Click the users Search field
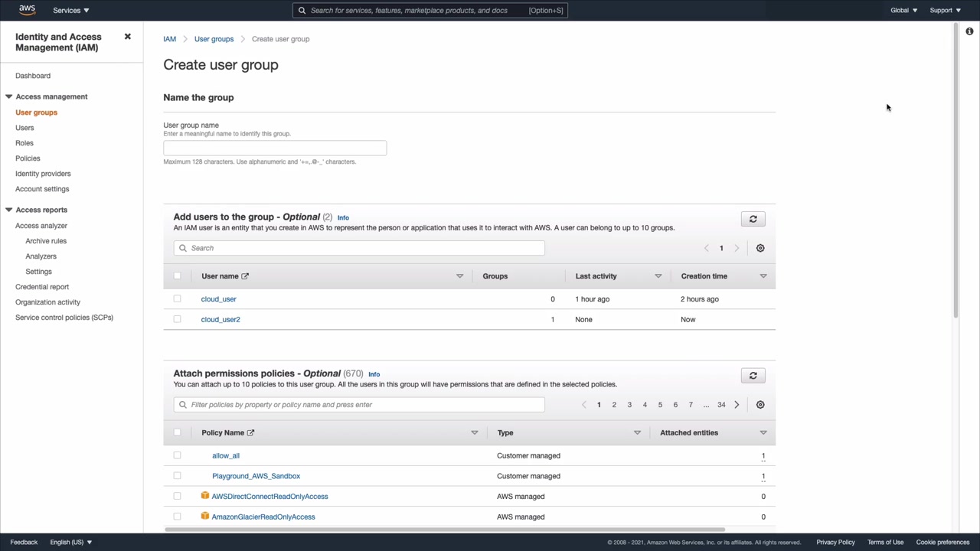Image resolution: width=980 pixels, height=551 pixels. 359,248
